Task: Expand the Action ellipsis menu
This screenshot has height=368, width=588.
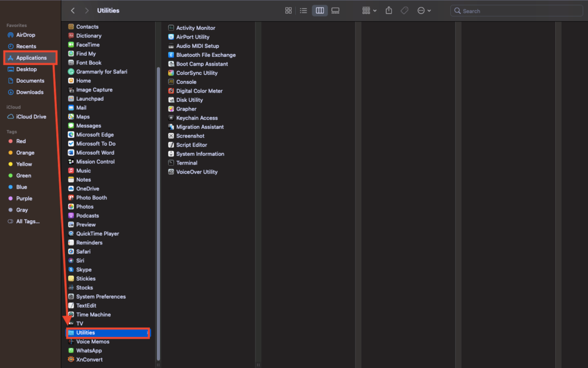Action: tap(424, 11)
